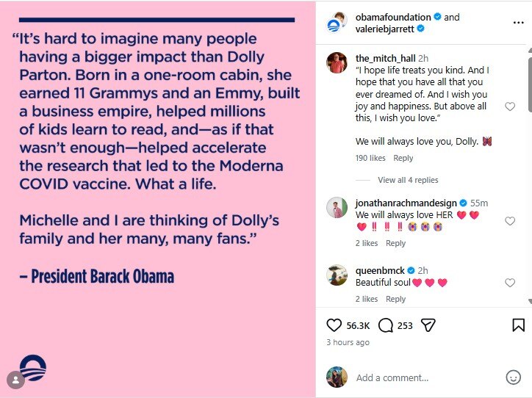The width and height of the screenshot is (532, 398).
Task: Show tagged people icon on image
Action: (15, 380)
